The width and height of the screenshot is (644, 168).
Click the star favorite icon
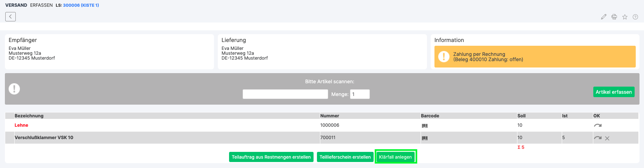(625, 17)
